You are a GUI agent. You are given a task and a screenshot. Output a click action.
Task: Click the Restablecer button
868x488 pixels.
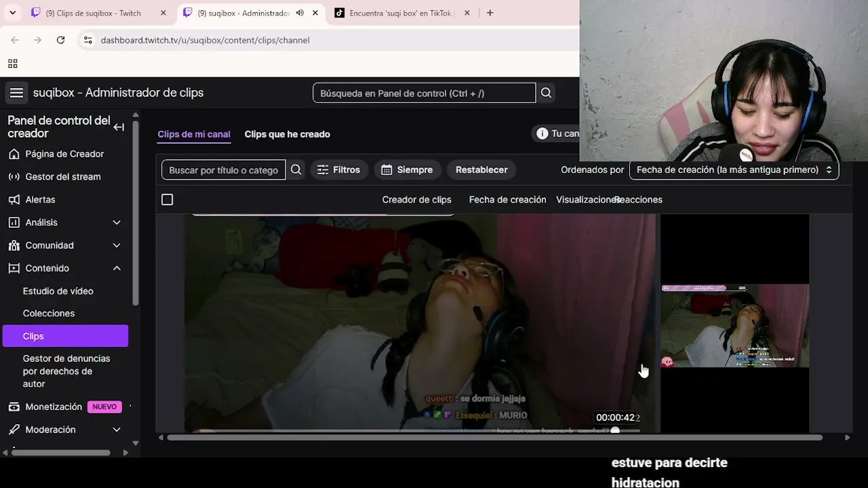click(x=481, y=169)
